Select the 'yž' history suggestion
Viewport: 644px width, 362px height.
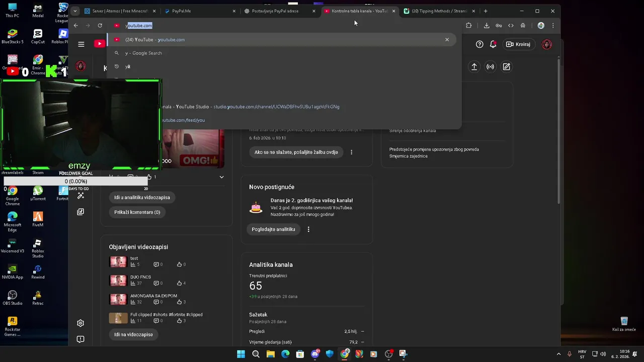point(281,66)
